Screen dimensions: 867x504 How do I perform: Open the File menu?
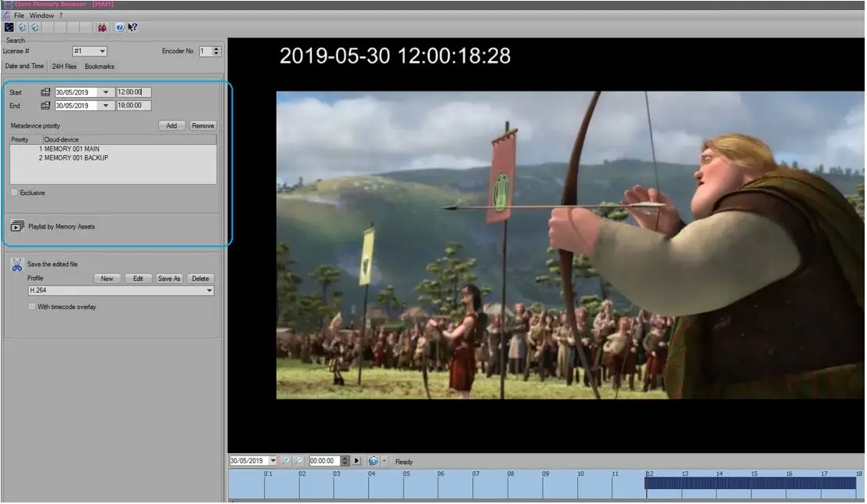(x=19, y=16)
